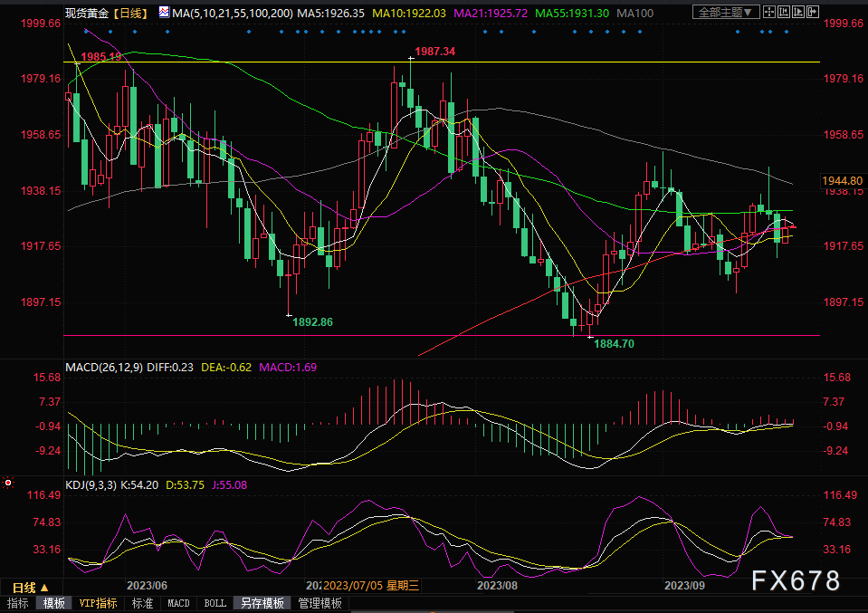This screenshot has width=868, height=613.
Task: Click the 另存模板 button
Action: click(x=262, y=604)
